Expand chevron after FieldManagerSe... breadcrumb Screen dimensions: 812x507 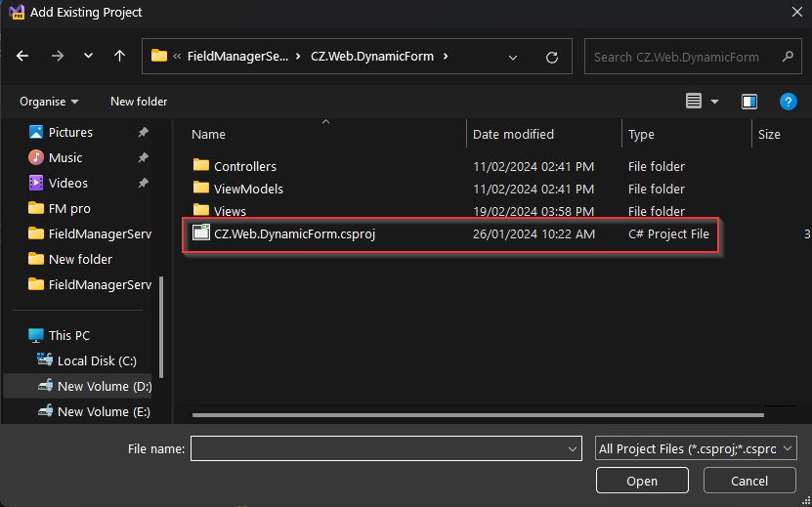coord(298,56)
